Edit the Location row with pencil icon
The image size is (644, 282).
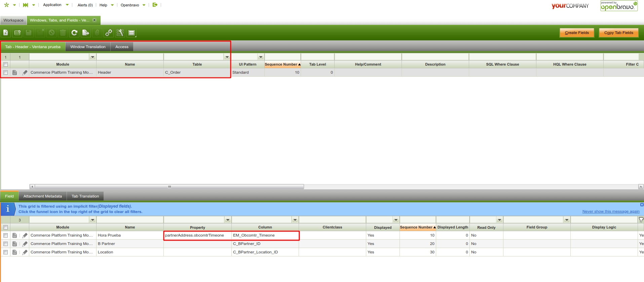pyautogui.click(x=25, y=252)
